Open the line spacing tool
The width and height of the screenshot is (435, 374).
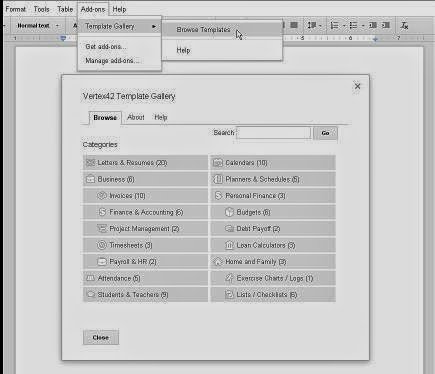[x=313, y=25]
